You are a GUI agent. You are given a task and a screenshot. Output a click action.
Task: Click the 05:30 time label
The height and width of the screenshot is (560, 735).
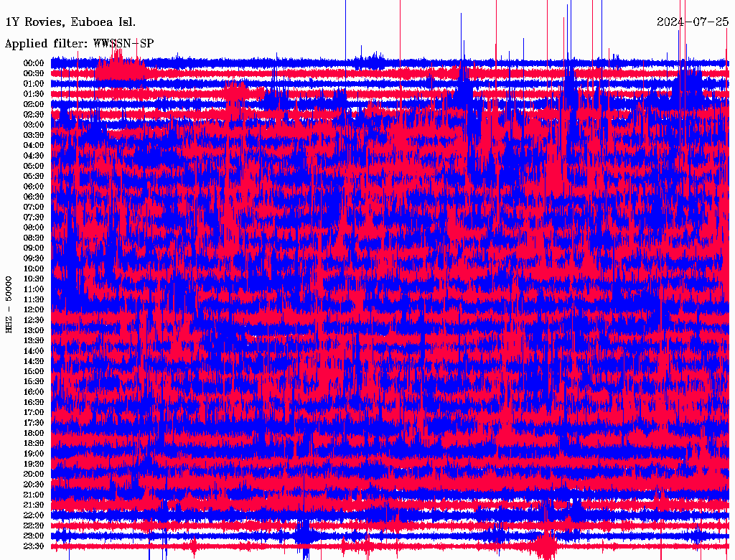pos(34,176)
